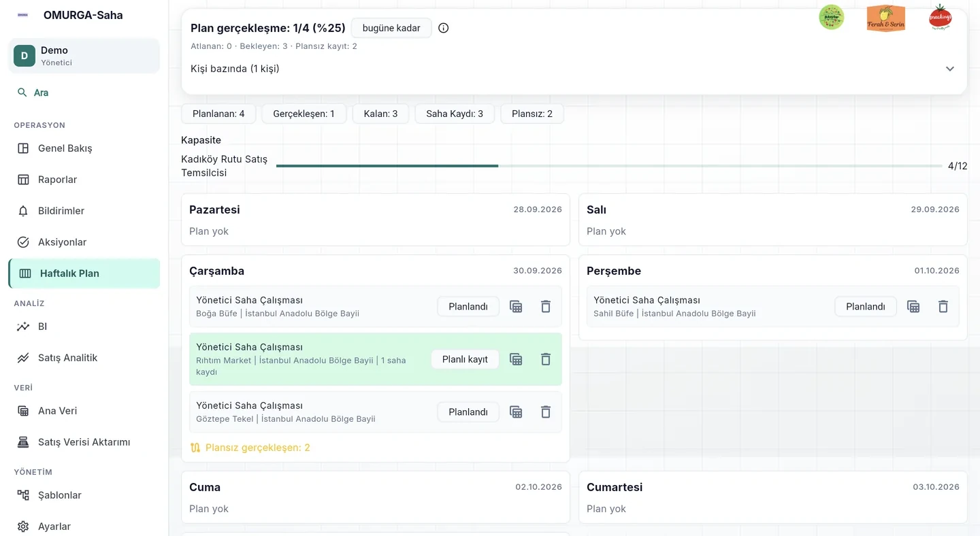Click the Plansız: 2 chip

[x=532, y=114]
